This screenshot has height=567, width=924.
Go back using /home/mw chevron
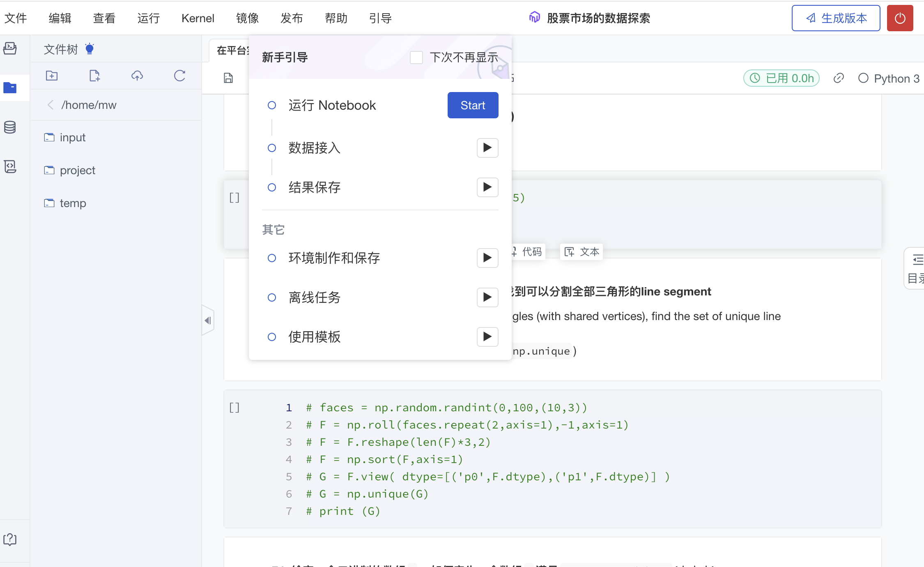click(x=51, y=105)
